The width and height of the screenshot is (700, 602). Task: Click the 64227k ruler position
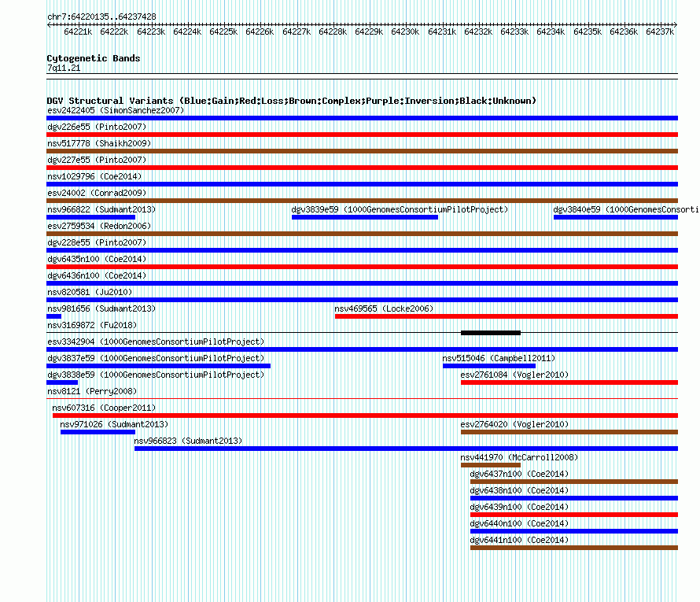pos(297,31)
